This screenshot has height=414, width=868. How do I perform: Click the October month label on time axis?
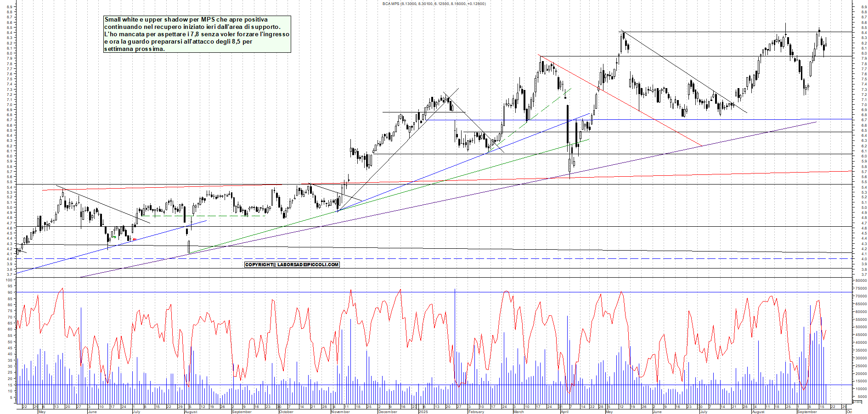click(x=286, y=412)
